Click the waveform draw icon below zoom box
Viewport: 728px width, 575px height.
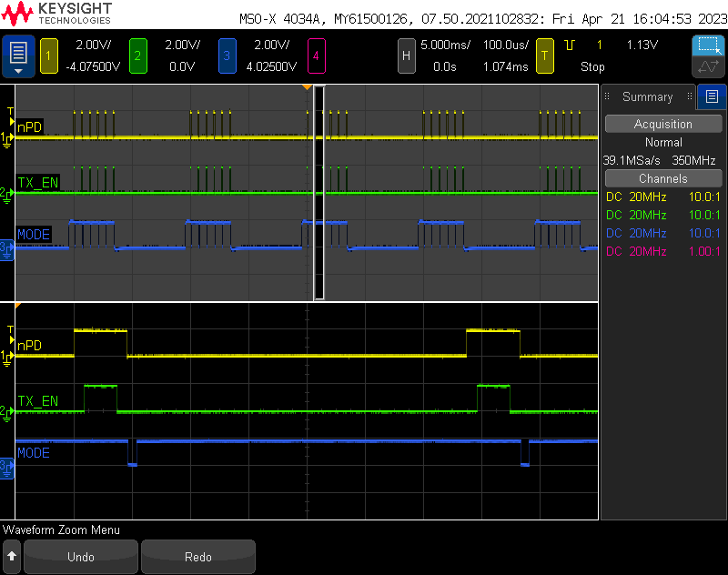(707, 67)
